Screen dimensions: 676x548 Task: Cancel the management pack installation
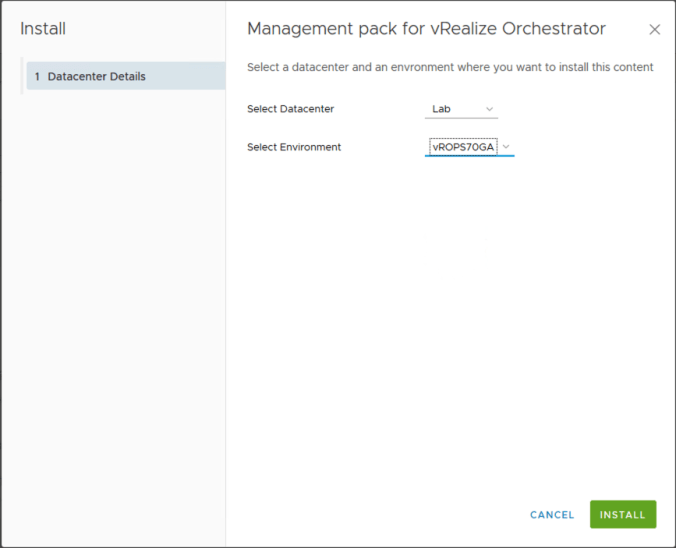pyautogui.click(x=552, y=515)
